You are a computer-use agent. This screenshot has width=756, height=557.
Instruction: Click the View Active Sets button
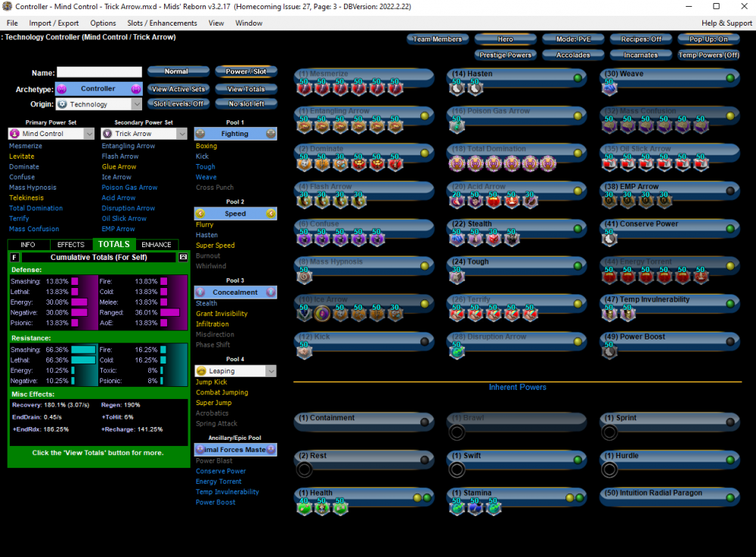tap(178, 89)
